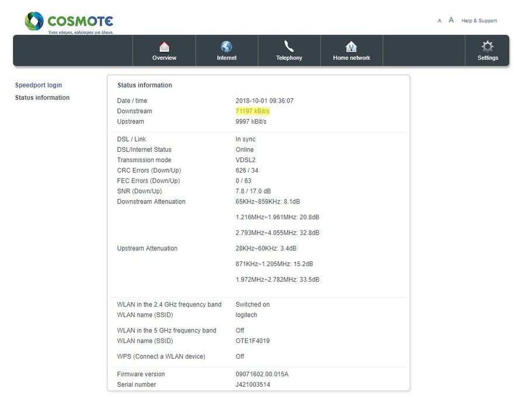Switch to the Home network tab label
529x420 pixels.
pos(351,58)
